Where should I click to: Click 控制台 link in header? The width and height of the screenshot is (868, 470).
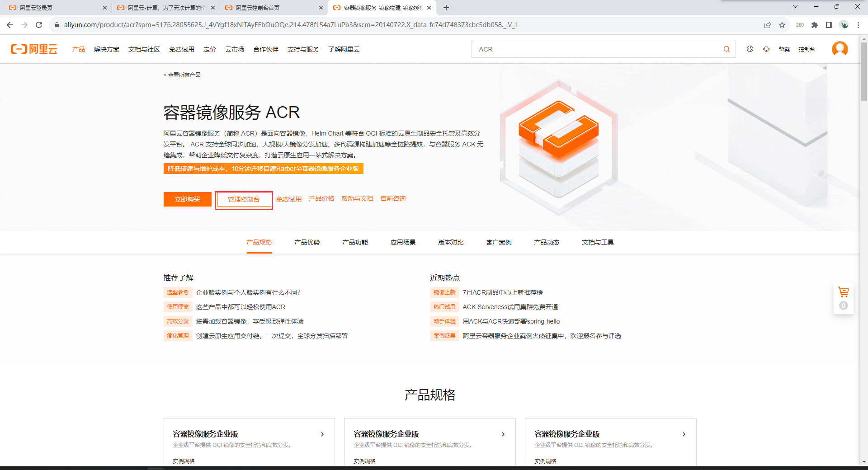click(x=807, y=49)
